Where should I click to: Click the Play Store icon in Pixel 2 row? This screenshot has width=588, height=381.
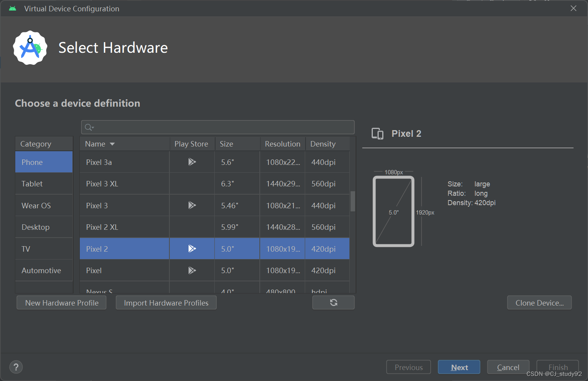pos(192,249)
